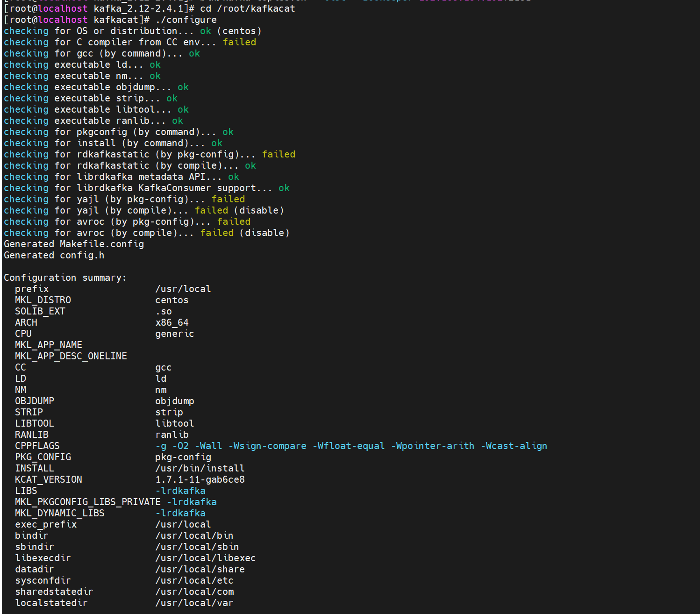Click the '-Wsign-compare' flag
The height and width of the screenshot is (614, 700).
[267, 446]
